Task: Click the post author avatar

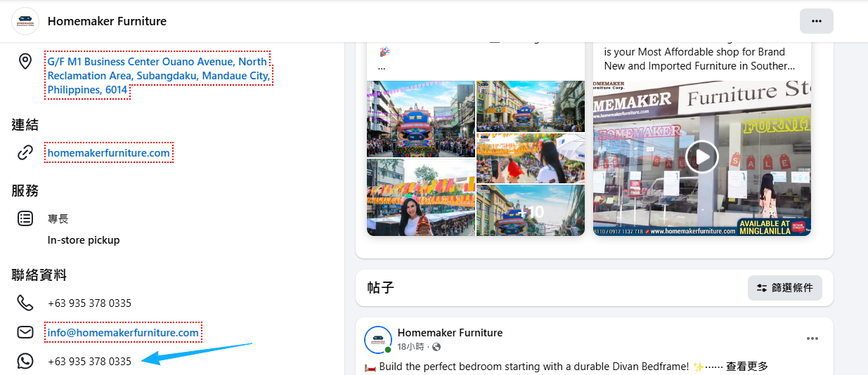Action: [x=378, y=340]
